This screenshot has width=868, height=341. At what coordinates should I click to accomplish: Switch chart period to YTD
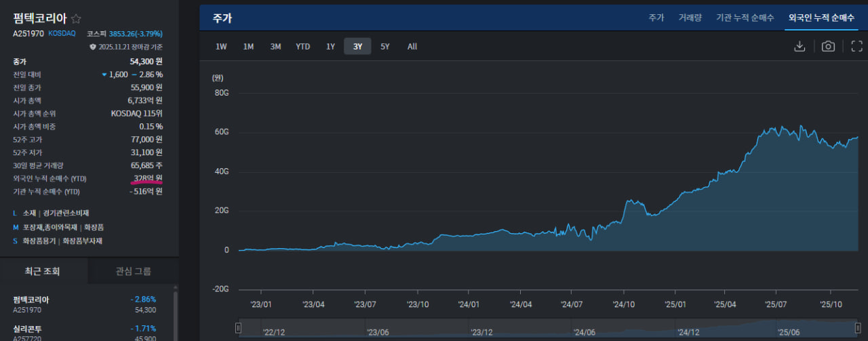pyautogui.click(x=302, y=47)
